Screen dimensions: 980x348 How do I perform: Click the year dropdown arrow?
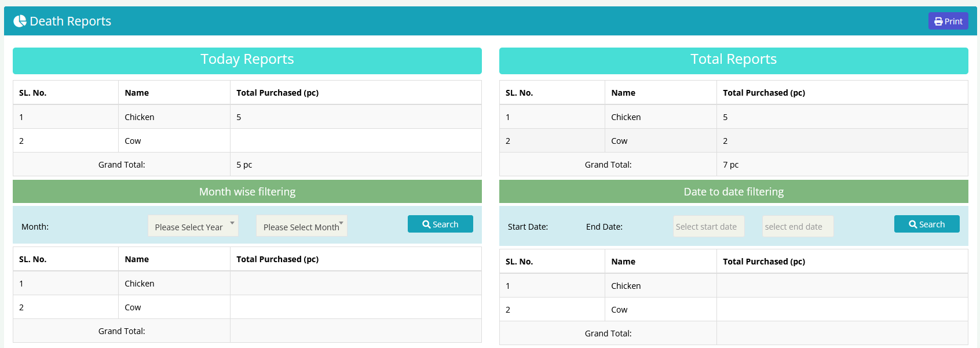tap(232, 223)
